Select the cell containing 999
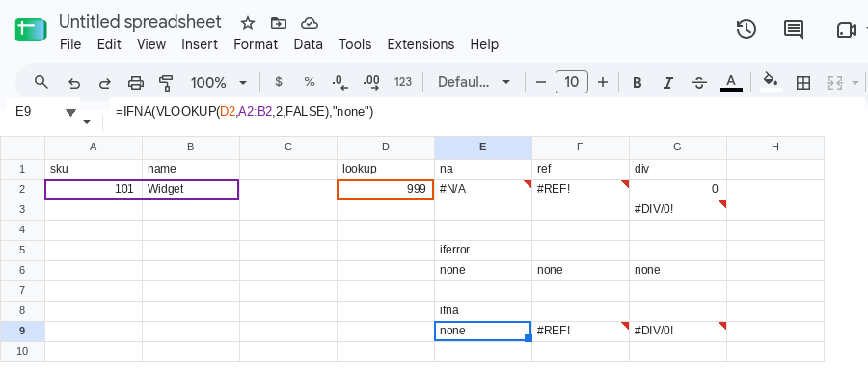Screen dimensions: 868x373 tap(386, 189)
